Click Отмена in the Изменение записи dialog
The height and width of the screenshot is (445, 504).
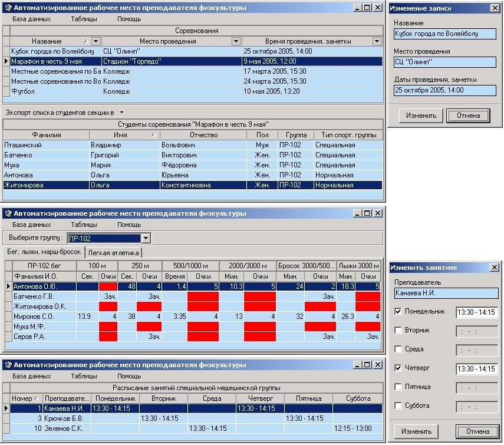(468, 116)
